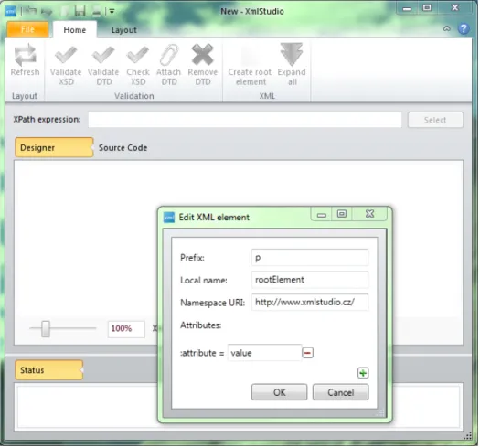Click the Attributes: label
The image size is (480, 448).
pyautogui.click(x=201, y=325)
